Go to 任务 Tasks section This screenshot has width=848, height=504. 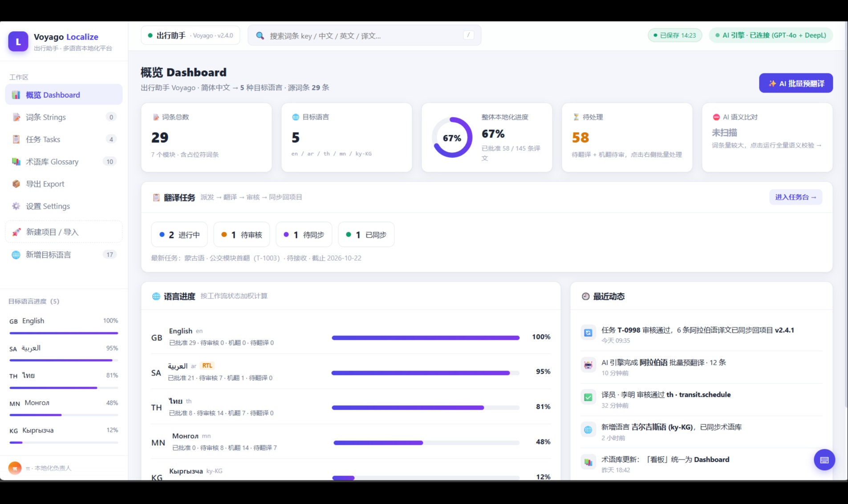64,139
